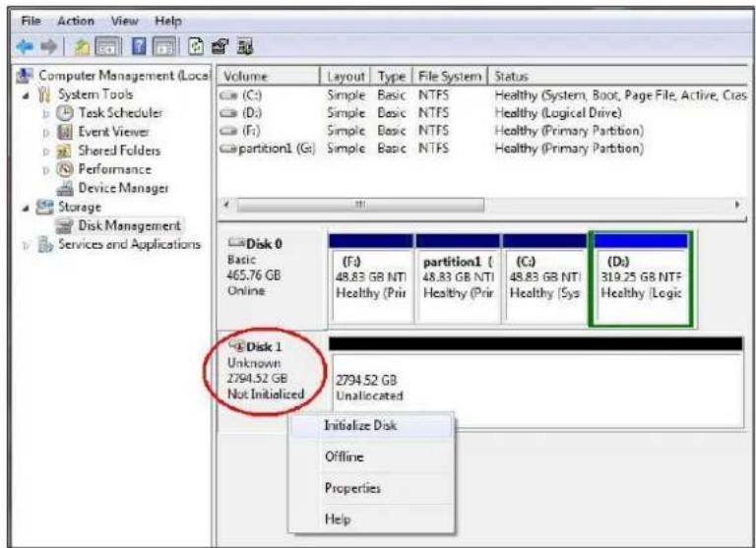Click the Computer Management root icon

click(x=25, y=76)
